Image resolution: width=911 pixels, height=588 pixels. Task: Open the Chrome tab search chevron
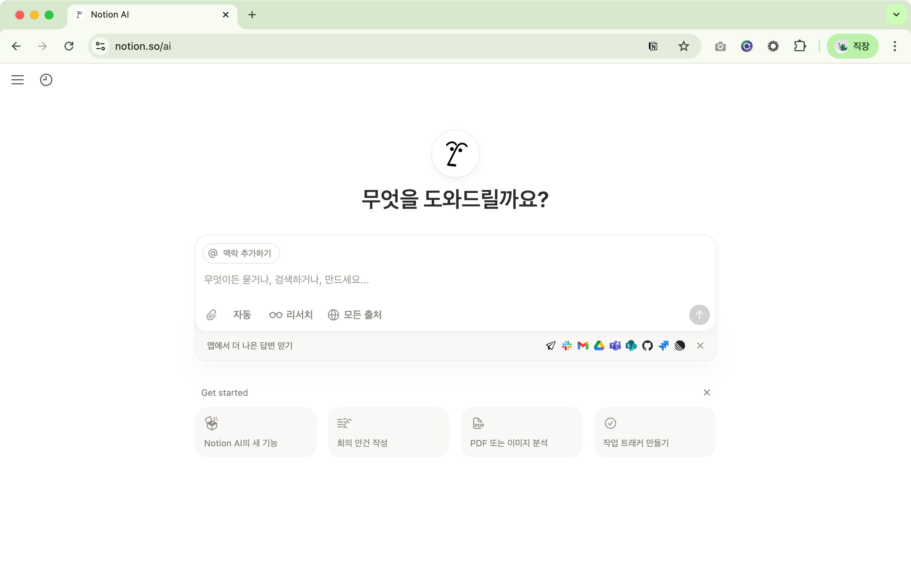[896, 15]
